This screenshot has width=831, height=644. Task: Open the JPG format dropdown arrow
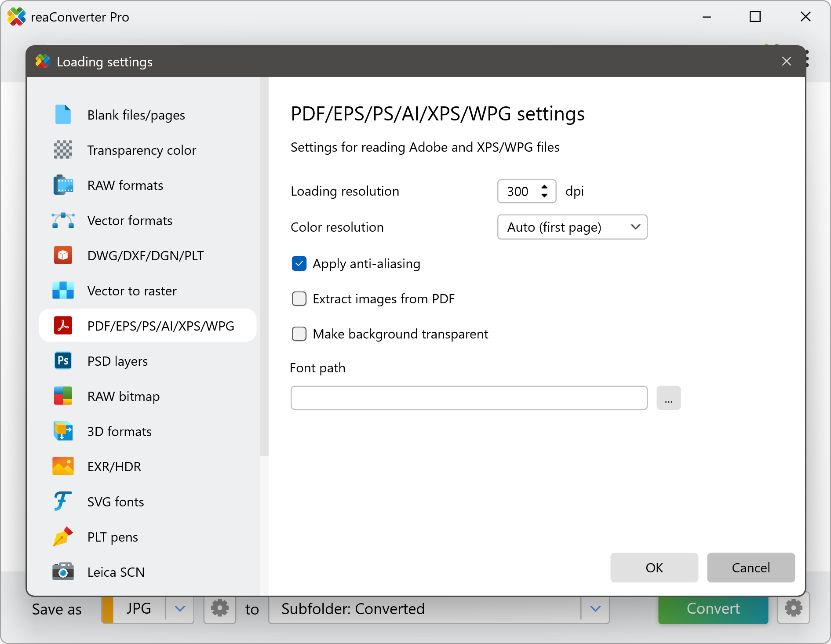(180, 609)
